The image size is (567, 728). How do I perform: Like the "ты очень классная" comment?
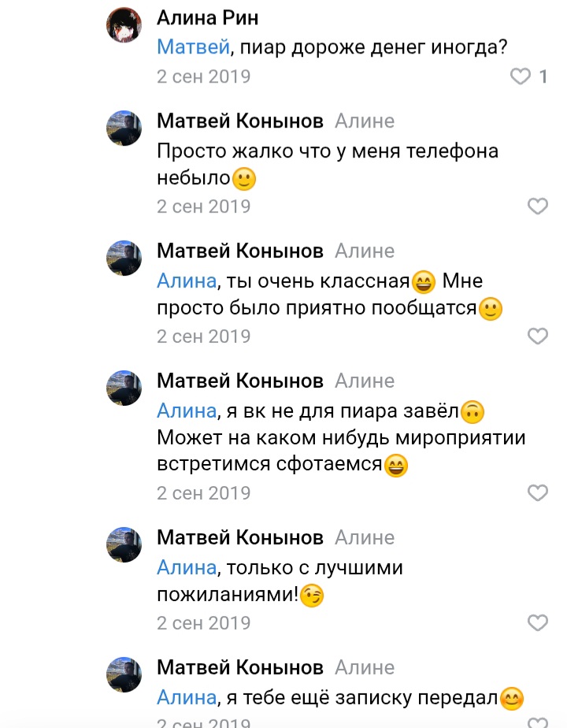coord(537,336)
